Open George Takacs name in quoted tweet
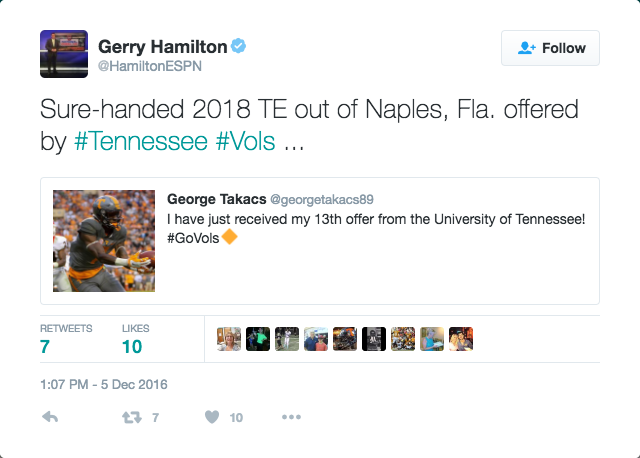This screenshot has height=458, width=640. (x=216, y=199)
